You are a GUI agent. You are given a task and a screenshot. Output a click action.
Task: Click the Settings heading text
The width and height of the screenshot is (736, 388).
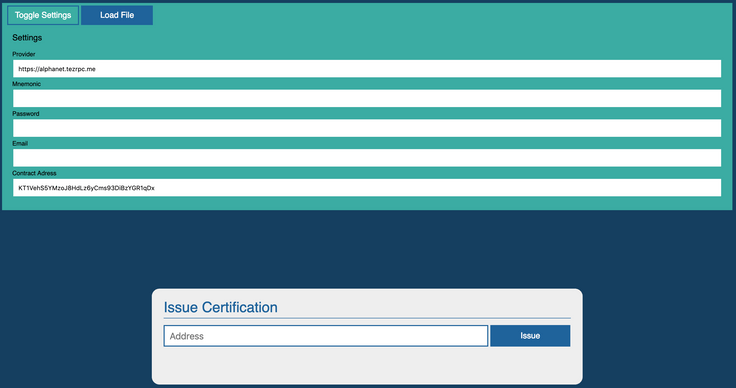coord(27,38)
